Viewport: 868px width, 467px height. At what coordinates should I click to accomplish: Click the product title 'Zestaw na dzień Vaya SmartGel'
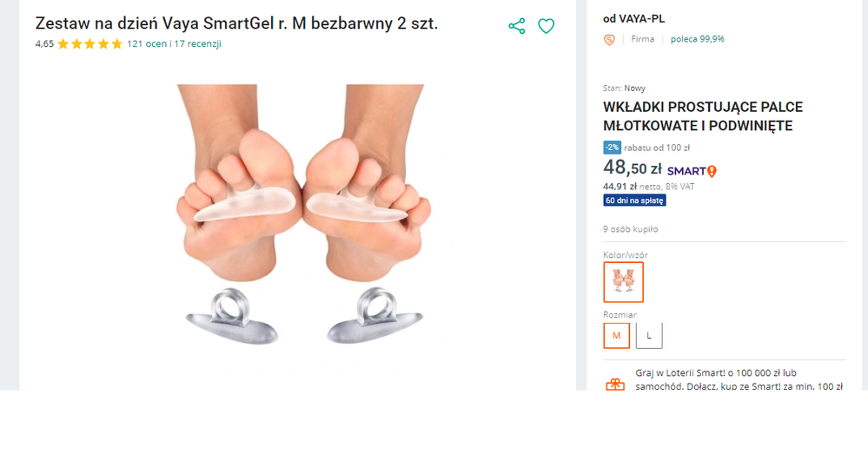point(236,23)
